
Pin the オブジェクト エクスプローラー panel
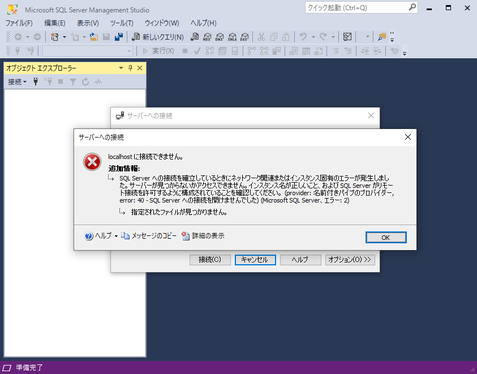pyautogui.click(x=130, y=68)
